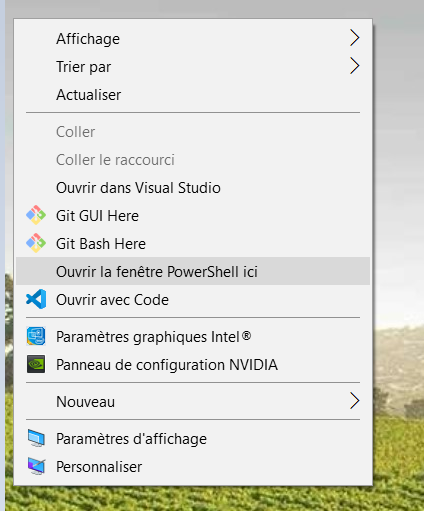The height and width of the screenshot is (511, 424).
Task: Click the Git Bash Here diamond icon
Action: [x=36, y=243]
